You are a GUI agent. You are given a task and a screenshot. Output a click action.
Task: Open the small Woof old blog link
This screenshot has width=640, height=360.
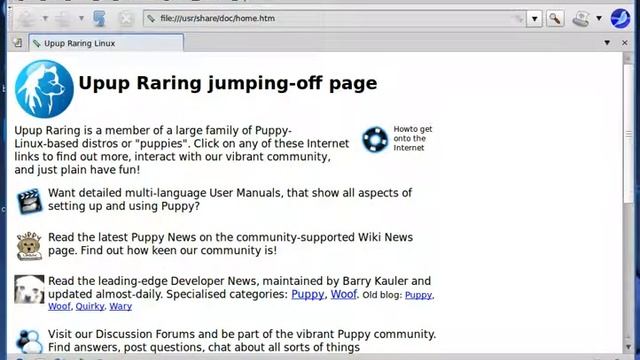click(59, 306)
